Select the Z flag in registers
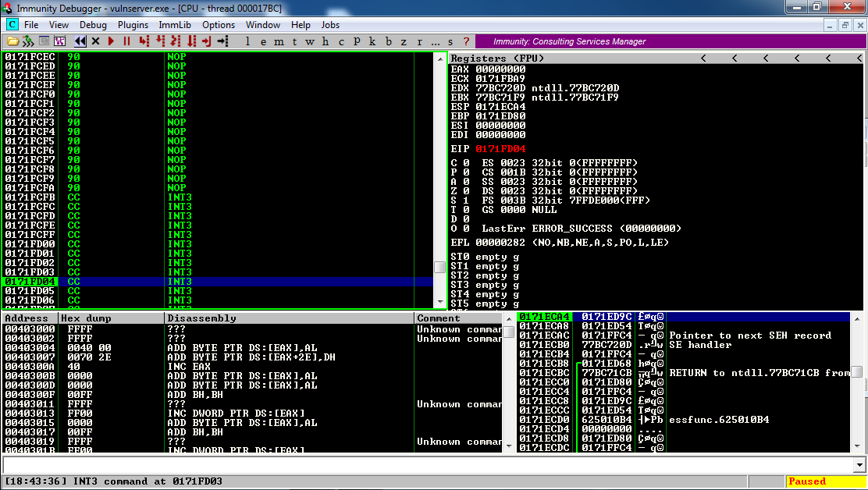This screenshot has height=490, width=868. 467,191
